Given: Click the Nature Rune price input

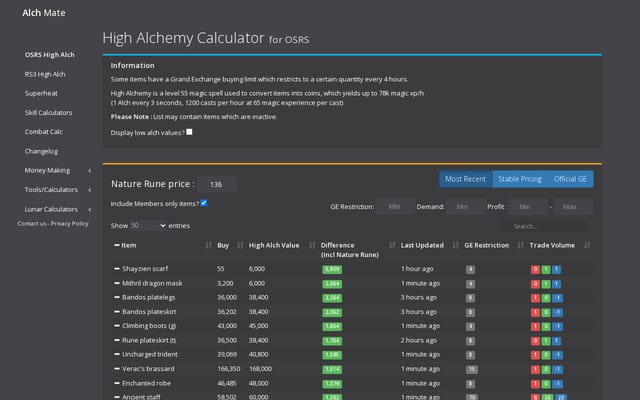Looking at the screenshot, I should [x=217, y=184].
